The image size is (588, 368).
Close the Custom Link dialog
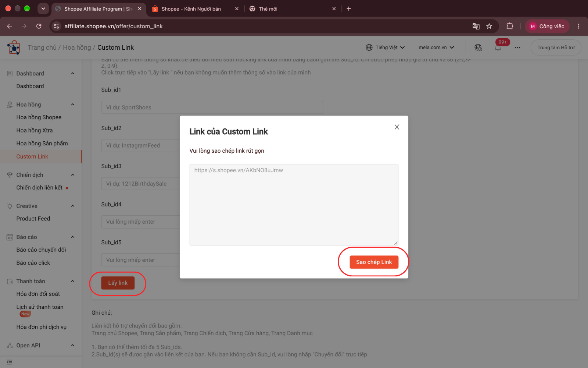(397, 127)
